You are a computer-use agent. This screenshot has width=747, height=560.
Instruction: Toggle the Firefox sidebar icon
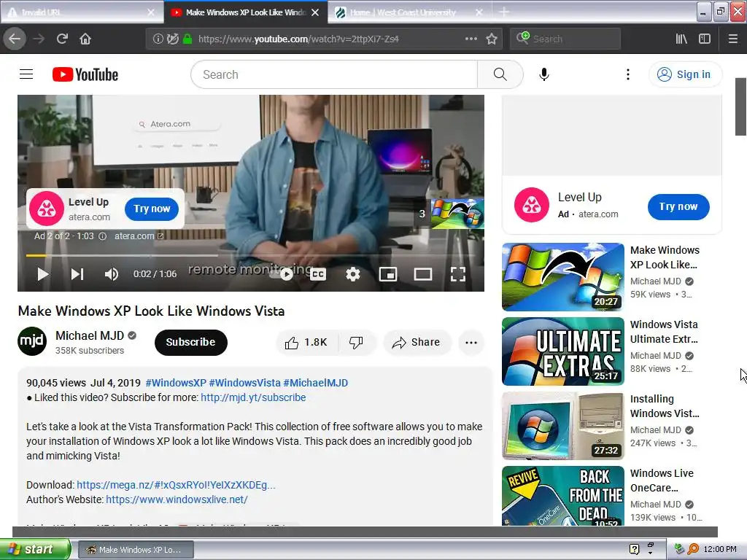[705, 39]
